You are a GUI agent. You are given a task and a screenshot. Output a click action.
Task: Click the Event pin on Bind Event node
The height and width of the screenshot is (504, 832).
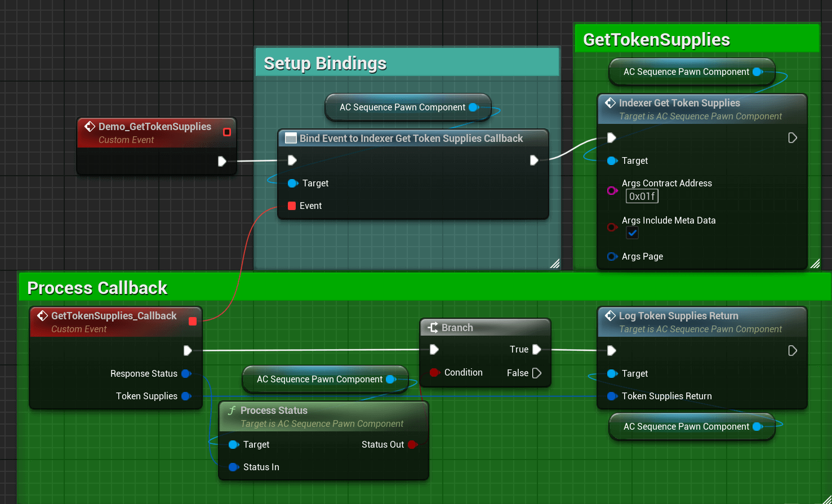tap(292, 206)
